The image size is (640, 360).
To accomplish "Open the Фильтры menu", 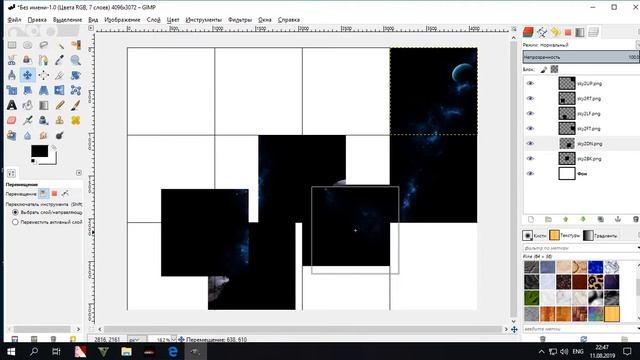I will [x=240, y=20].
